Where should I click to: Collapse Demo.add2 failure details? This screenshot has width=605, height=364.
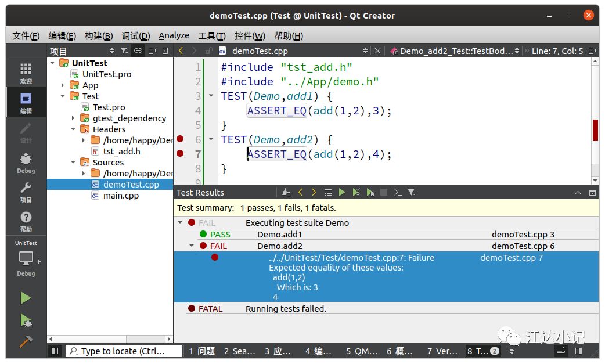pos(192,246)
